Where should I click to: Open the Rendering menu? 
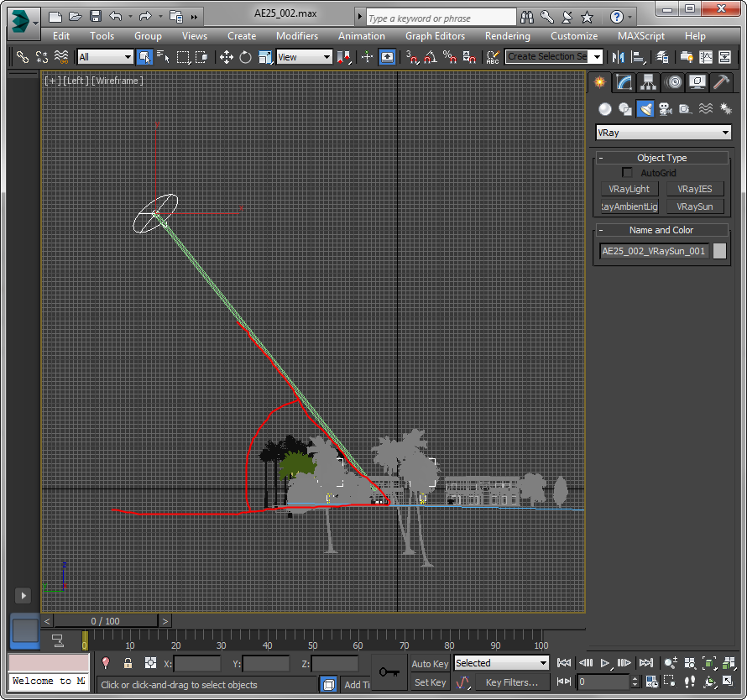click(507, 36)
